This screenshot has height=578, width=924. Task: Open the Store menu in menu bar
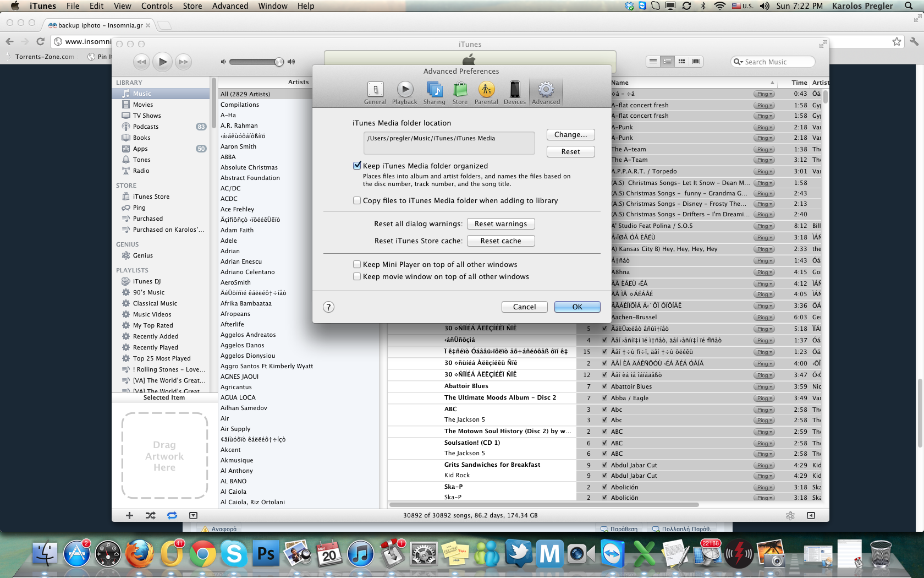pos(192,6)
